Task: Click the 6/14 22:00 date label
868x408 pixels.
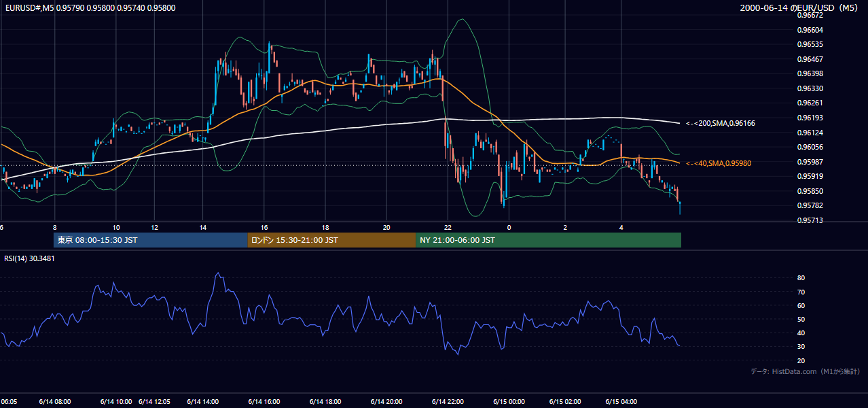Action: click(447, 401)
